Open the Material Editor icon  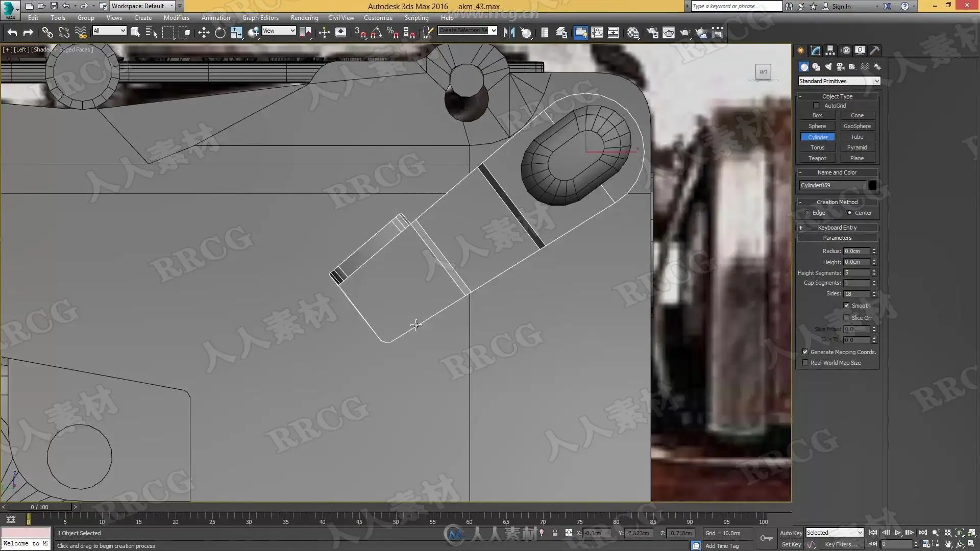coord(633,33)
